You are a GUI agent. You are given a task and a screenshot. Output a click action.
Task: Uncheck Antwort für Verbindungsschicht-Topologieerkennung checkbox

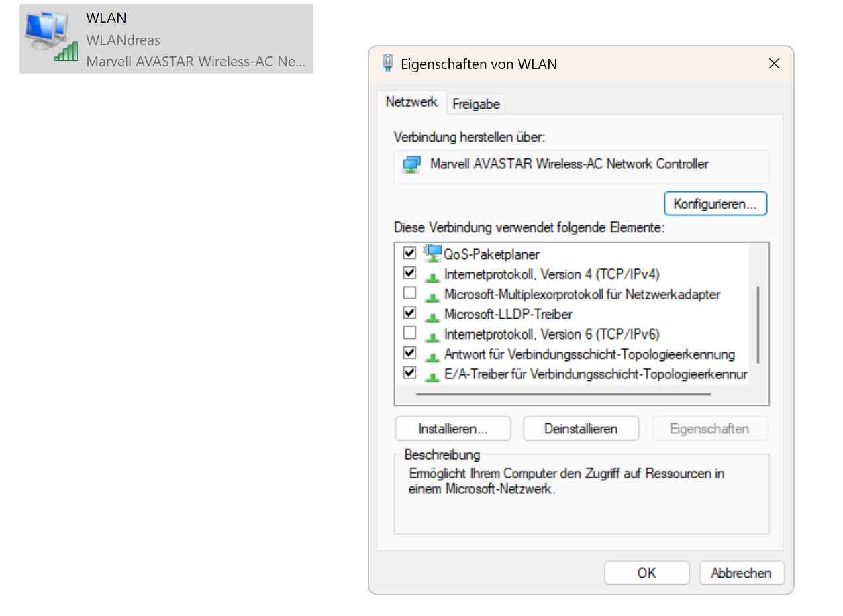(409, 353)
